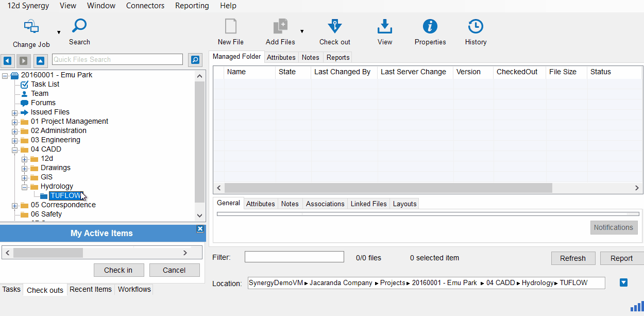
Task: Navigate up with the up-arrow button
Action: click(x=41, y=60)
